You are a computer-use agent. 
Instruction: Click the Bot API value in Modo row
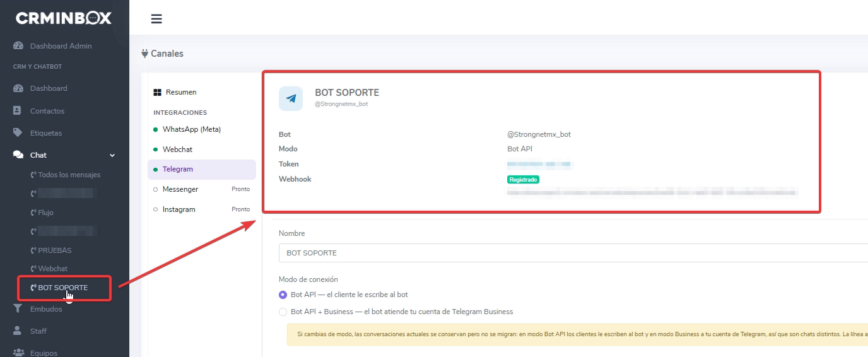(x=520, y=149)
